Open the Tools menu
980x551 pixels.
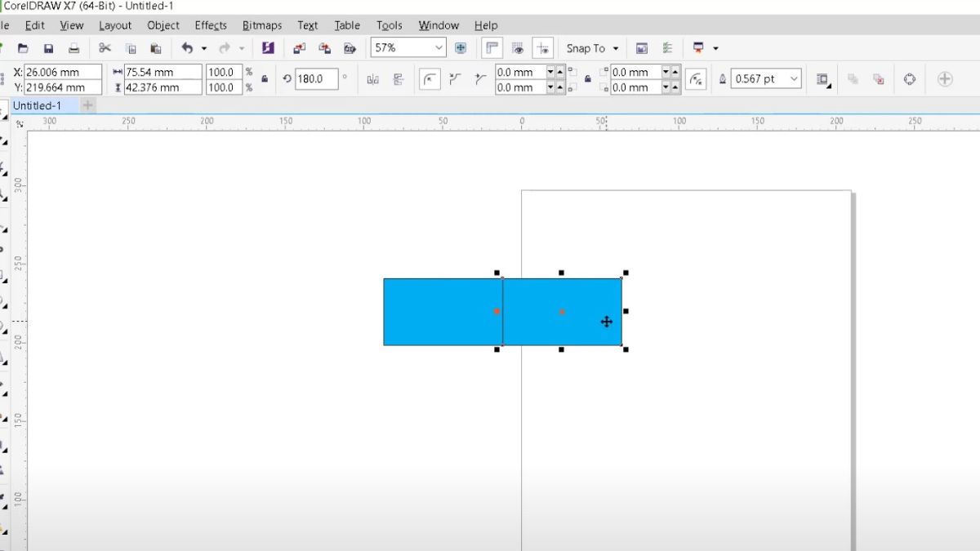point(390,25)
